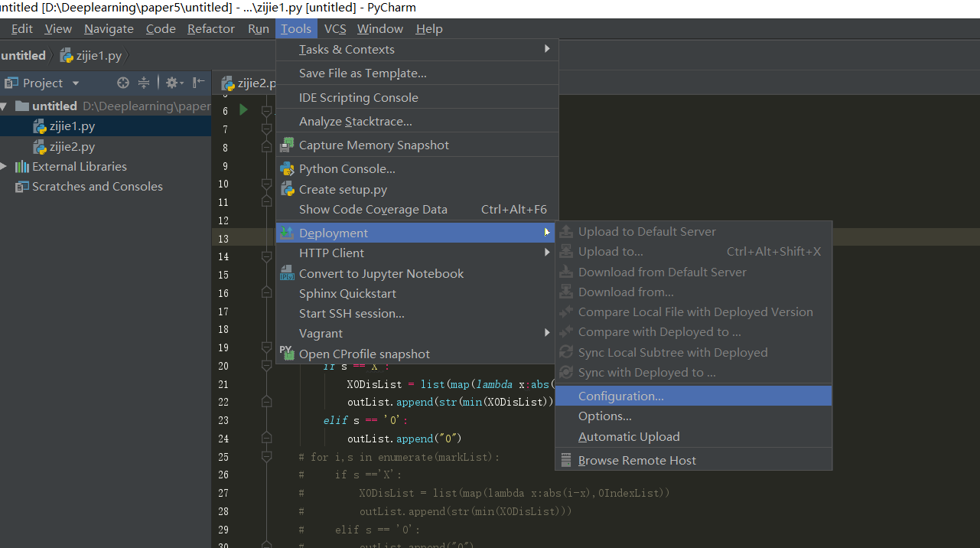Open the Edit menu

[22, 28]
